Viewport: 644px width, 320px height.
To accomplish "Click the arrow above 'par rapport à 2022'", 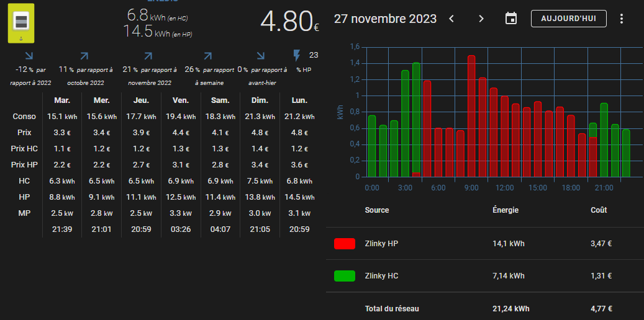I will click(x=29, y=56).
